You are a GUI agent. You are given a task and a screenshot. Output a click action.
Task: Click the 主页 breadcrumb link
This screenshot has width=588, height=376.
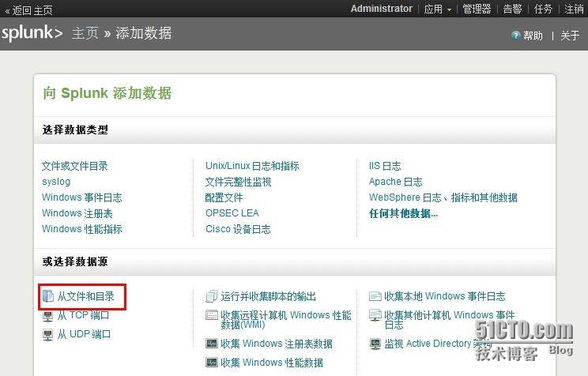click(85, 33)
